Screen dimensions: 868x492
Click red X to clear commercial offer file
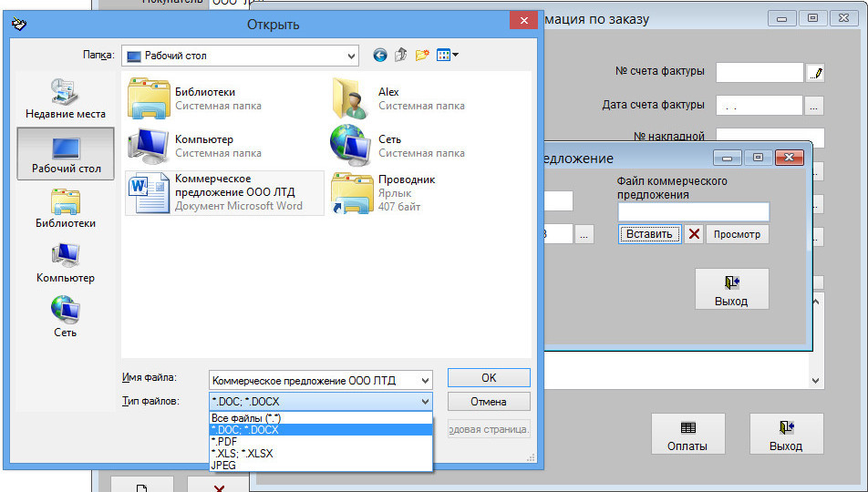pos(694,234)
